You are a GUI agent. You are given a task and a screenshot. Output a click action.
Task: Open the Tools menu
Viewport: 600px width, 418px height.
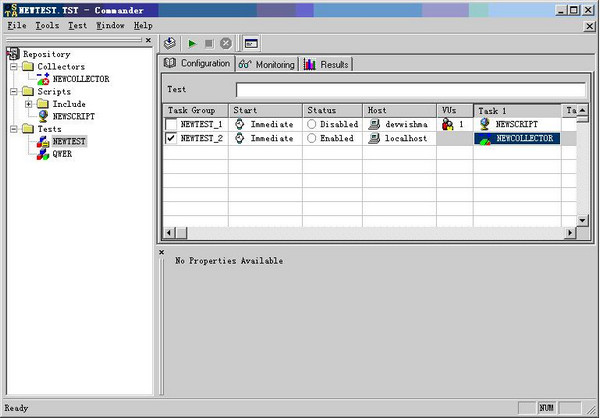tap(47, 26)
